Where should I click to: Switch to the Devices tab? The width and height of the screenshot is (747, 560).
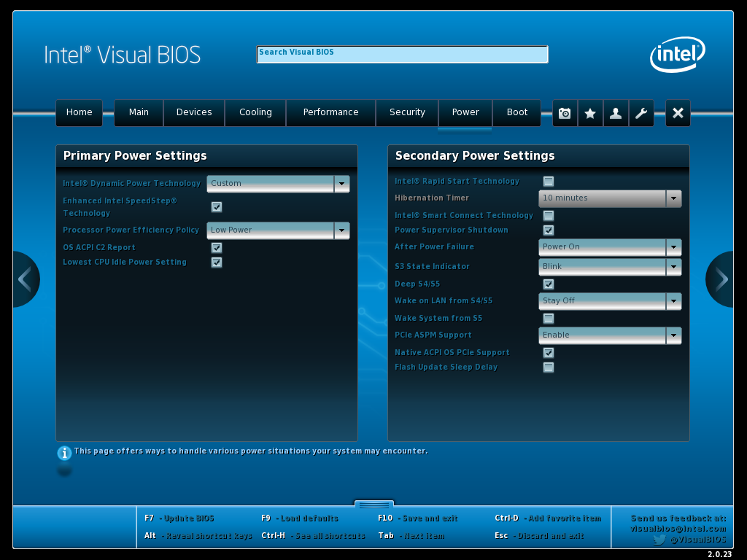point(194,113)
